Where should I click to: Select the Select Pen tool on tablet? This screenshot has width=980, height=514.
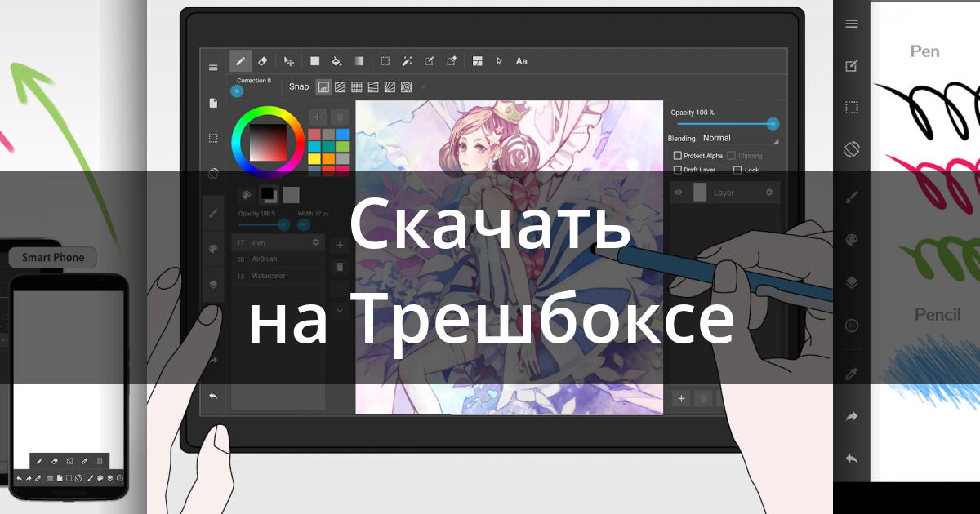pos(430,60)
